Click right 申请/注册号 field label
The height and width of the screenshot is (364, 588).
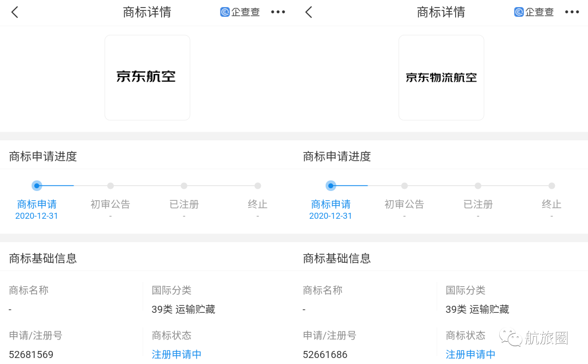click(x=329, y=335)
